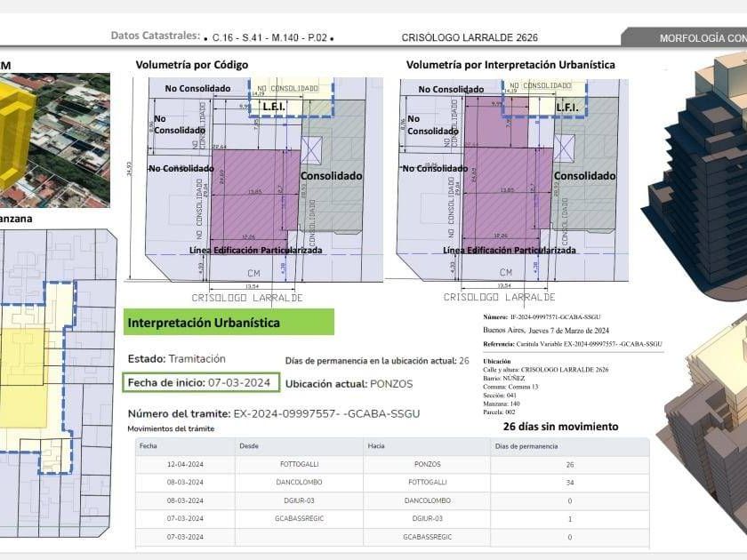This screenshot has width=747, height=560.
Task: Click the MORFOLOGÍA tab header
Action: coord(685,37)
